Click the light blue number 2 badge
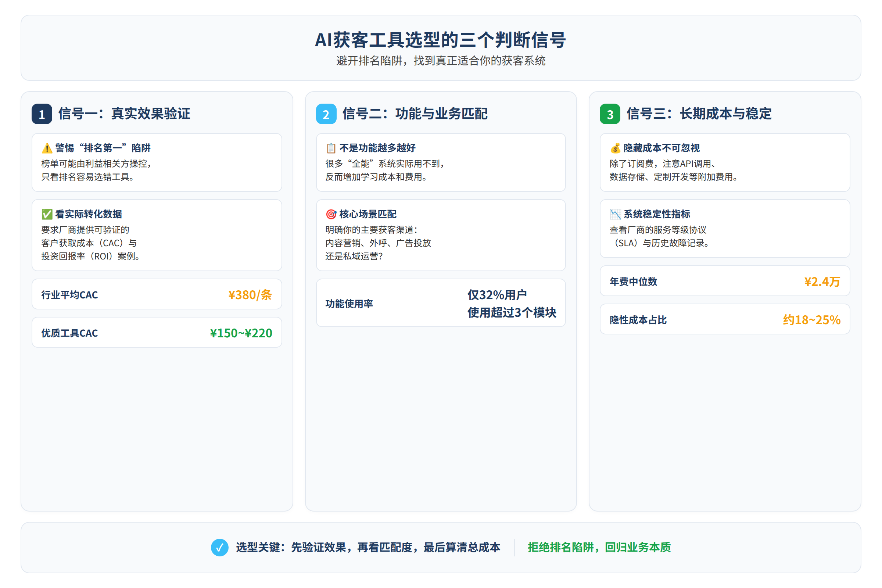 coord(326,114)
